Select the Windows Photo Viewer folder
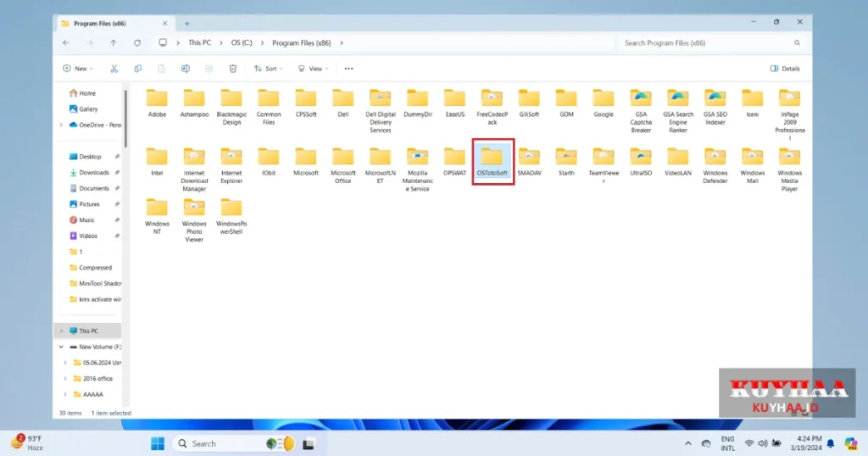The image size is (868, 456). pos(194,221)
